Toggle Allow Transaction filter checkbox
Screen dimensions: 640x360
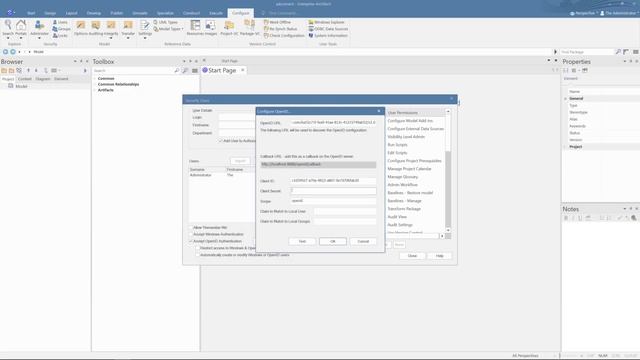[x=191, y=227]
